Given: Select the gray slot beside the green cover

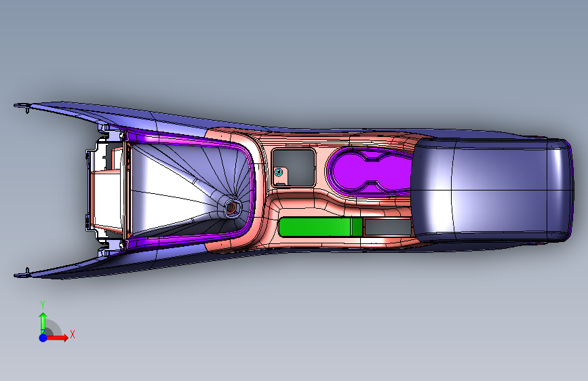Looking at the screenshot, I should 388,227.
